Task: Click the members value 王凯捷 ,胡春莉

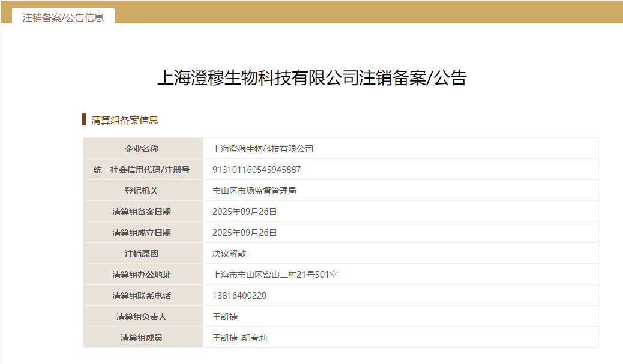Action: [239, 338]
